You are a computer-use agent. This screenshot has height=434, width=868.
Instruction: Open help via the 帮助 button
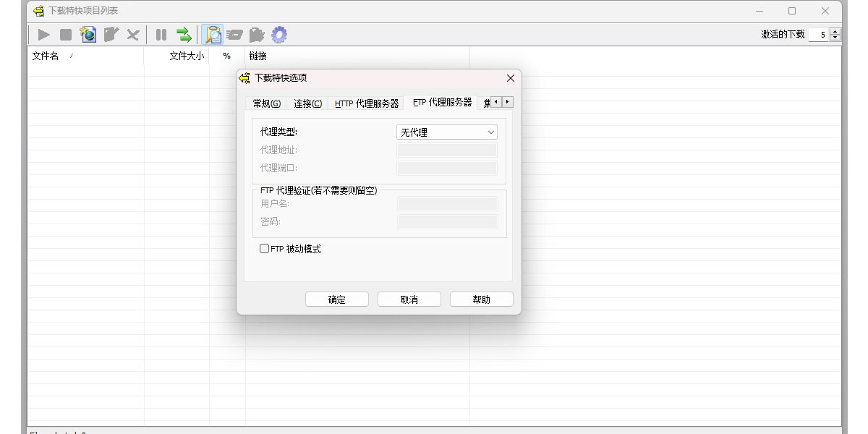482,299
